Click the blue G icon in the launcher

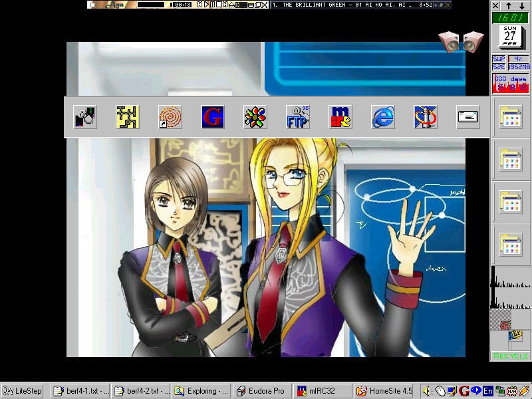[213, 117]
